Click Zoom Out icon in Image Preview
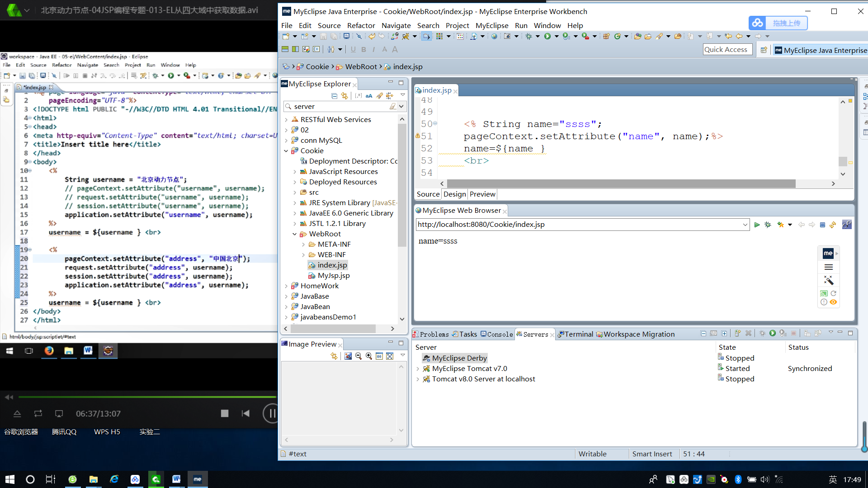This screenshot has height=488, width=868. [359, 356]
